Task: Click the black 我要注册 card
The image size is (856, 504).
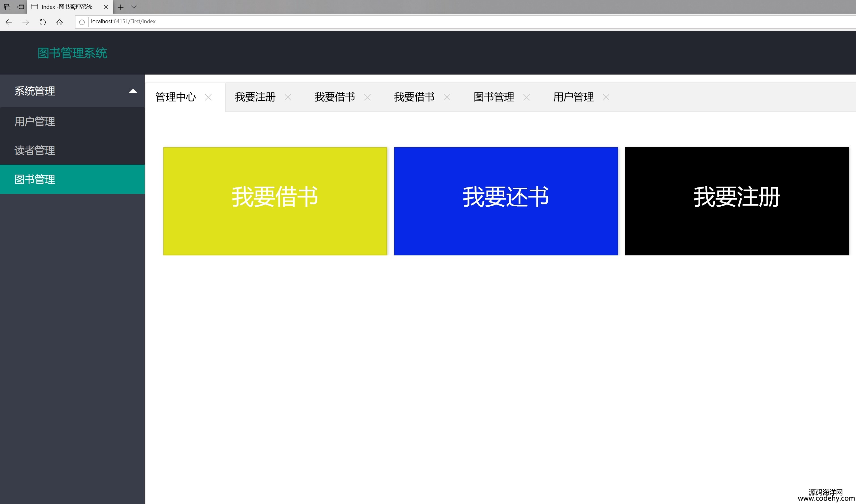Action: click(x=737, y=201)
